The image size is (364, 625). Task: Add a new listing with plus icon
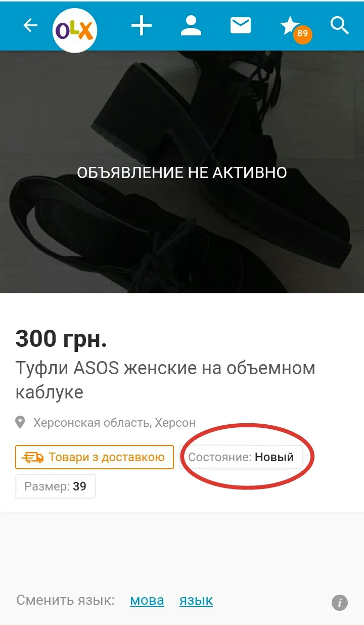click(142, 25)
